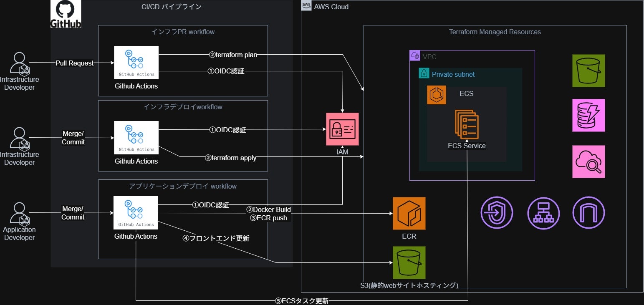Click the Terraform Managed Resources group label
Image resolution: width=644 pixels, height=305 pixels.
495,32
